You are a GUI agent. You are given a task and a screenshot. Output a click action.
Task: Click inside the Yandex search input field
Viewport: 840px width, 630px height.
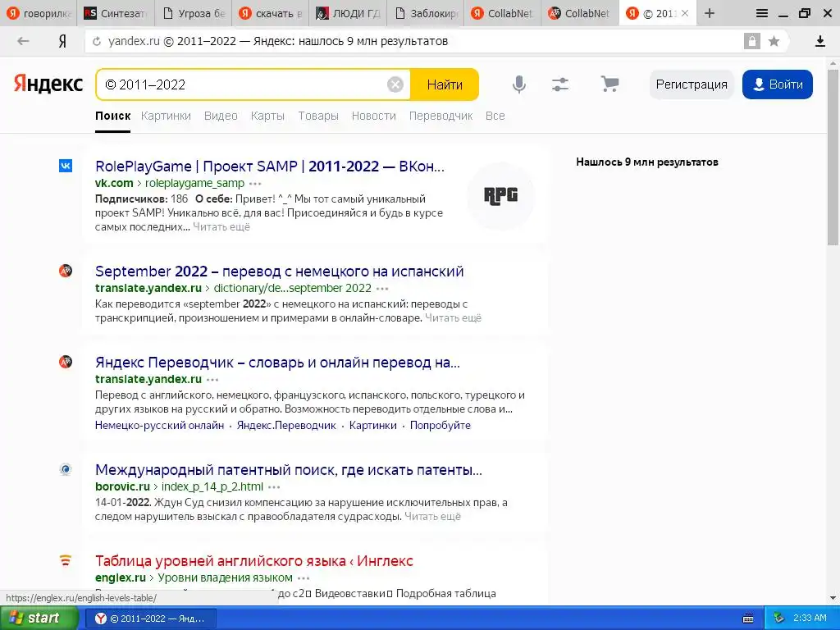point(244,84)
